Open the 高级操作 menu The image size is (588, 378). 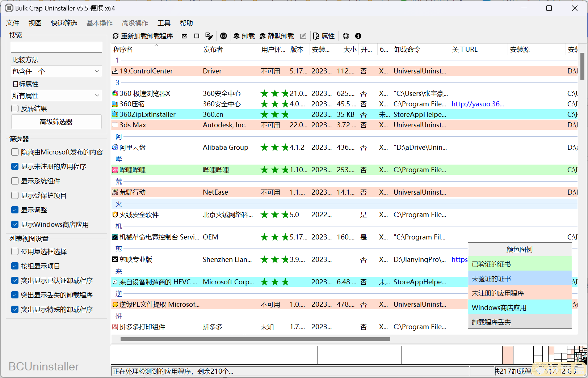[135, 23]
